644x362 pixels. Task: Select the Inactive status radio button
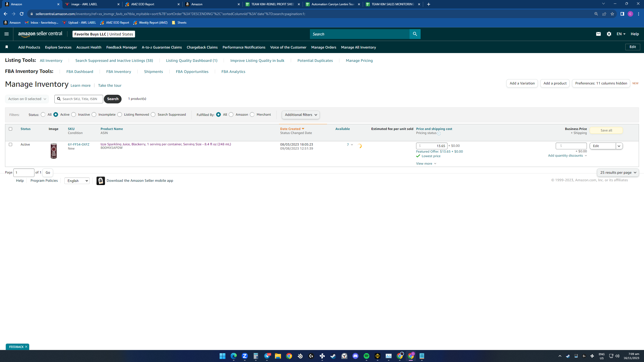73,115
